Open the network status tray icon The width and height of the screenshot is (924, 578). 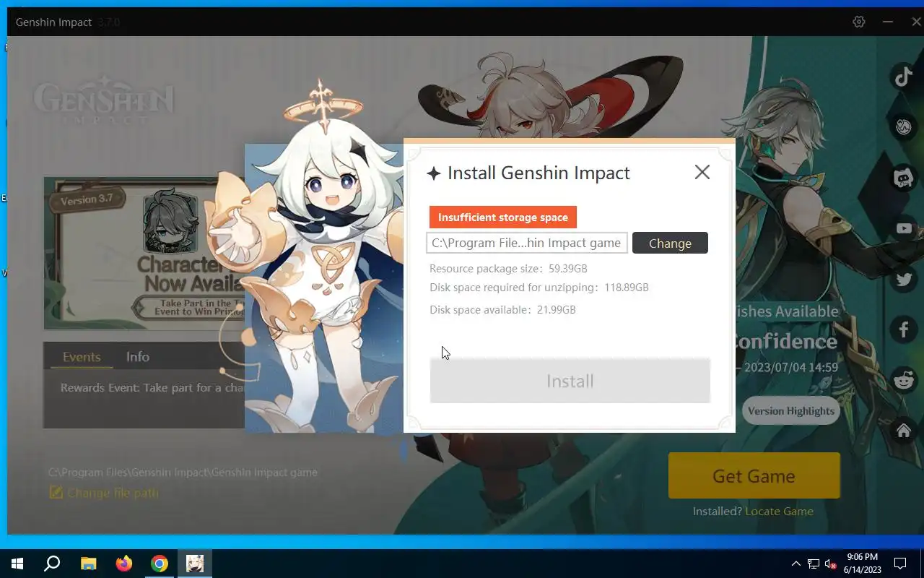(x=814, y=564)
